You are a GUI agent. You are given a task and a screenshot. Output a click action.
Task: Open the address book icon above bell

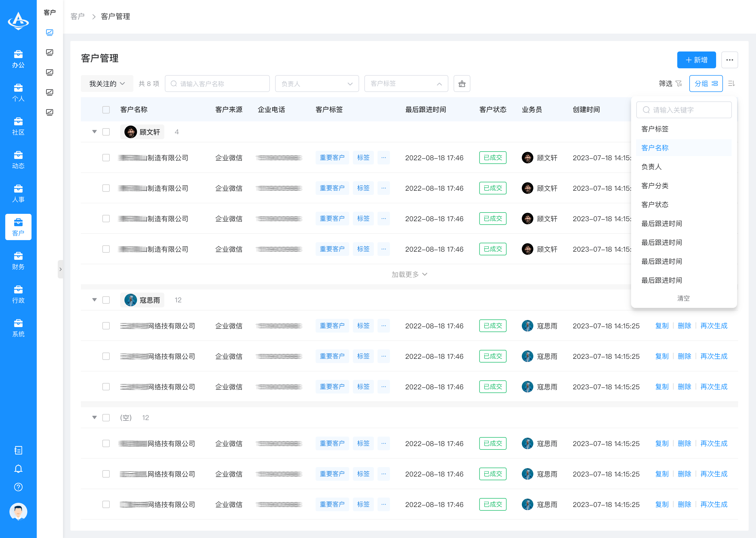(18, 450)
